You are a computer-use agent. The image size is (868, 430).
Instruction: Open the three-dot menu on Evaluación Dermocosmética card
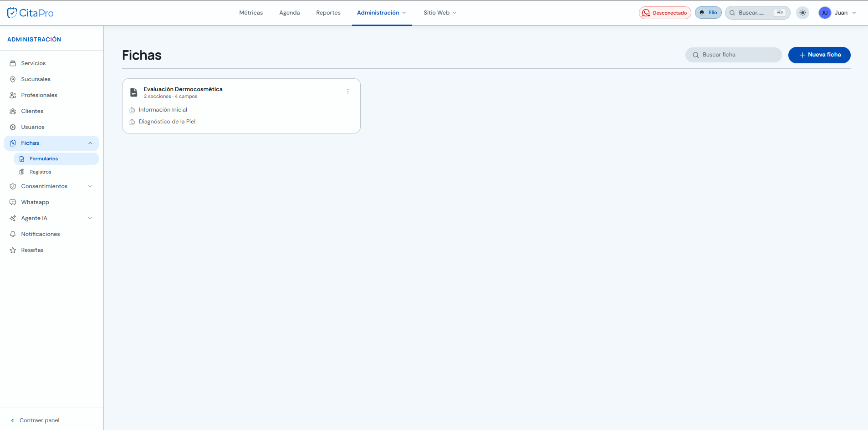pos(348,91)
